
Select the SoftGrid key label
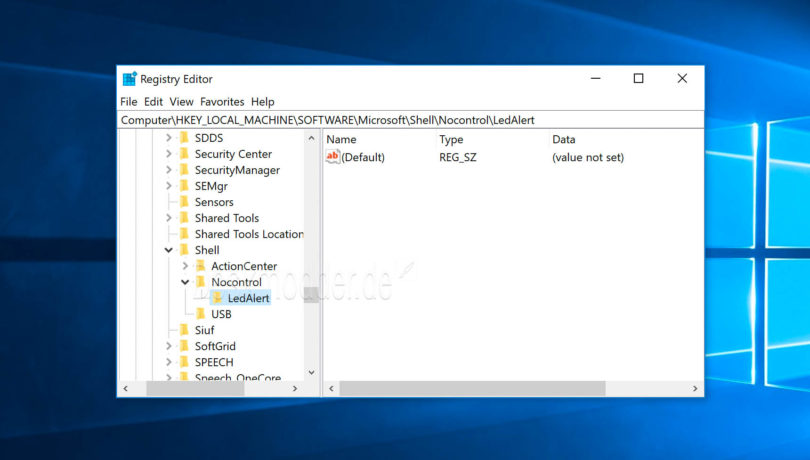[215, 346]
